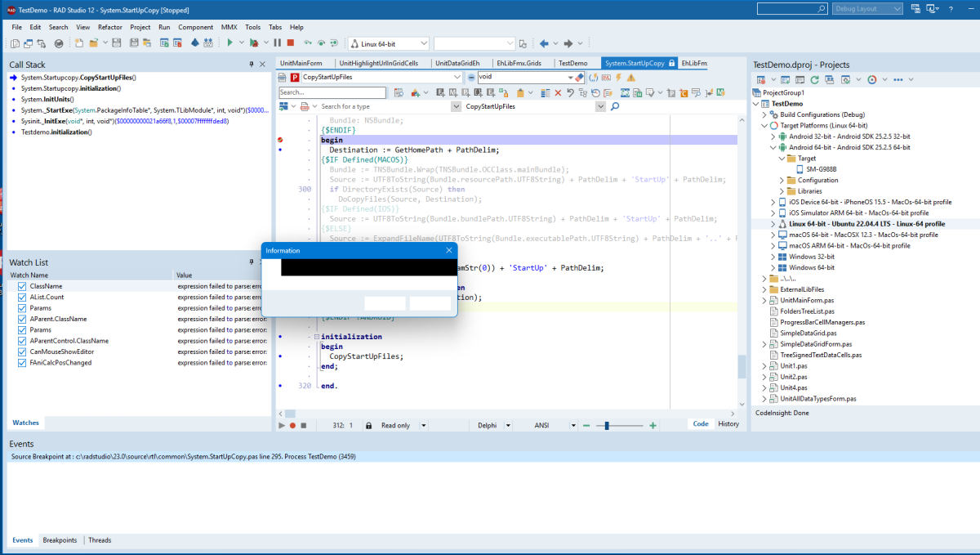Image resolution: width=980 pixels, height=555 pixels.
Task: Collapse the Target Platforms node
Action: [x=764, y=126]
